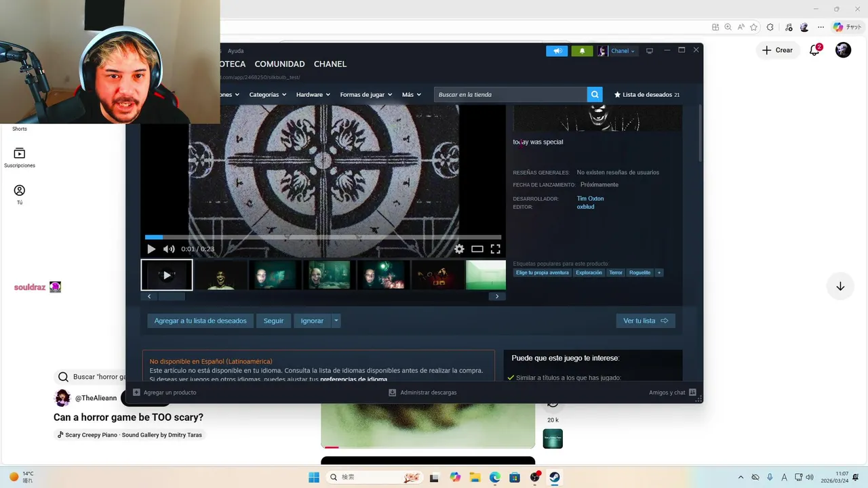Image resolution: width=868 pixels, height=488 pixels.
Task: Expand the Categorías menu
Action: click(x=267, y=95)
